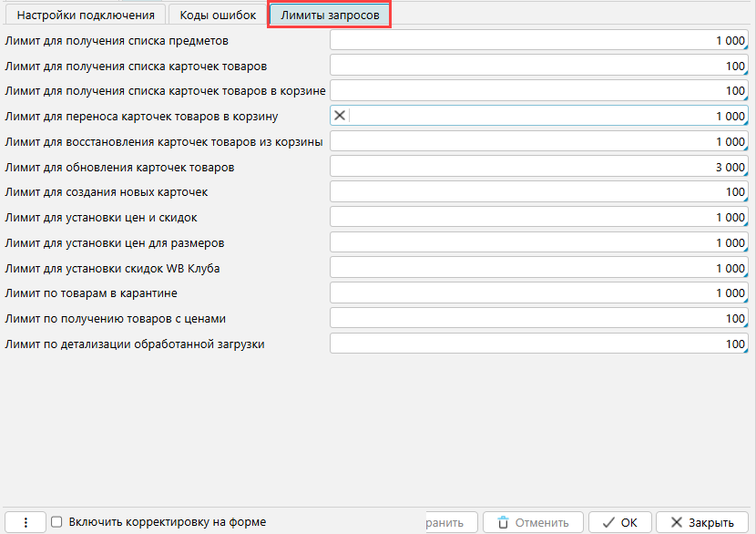This screenshot has height=534, width=756.
Task: Edit Лимит для обновления карточек товаров field
Action: (x=539, y=167)
